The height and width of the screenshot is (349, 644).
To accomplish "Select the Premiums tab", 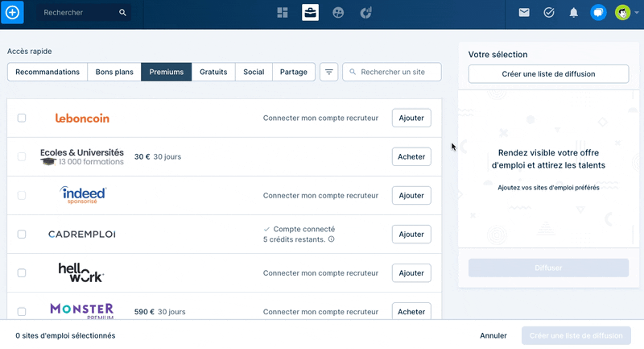I will click(167, 72).
